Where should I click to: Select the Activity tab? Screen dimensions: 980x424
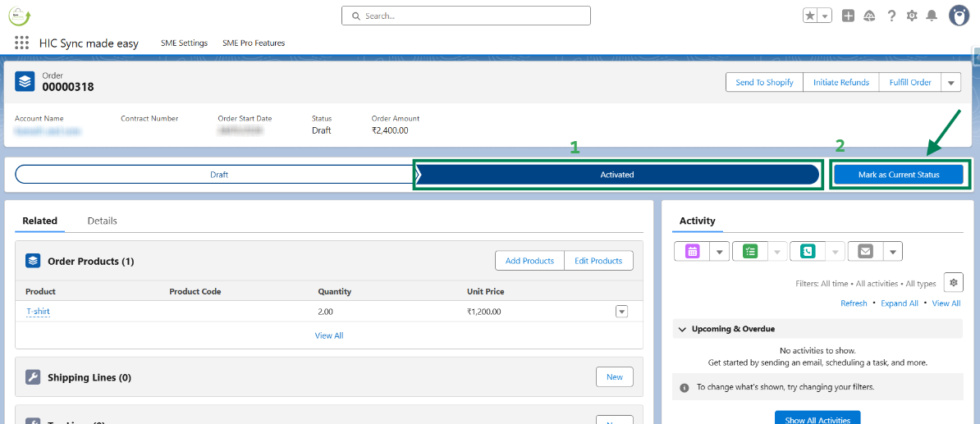698,221
